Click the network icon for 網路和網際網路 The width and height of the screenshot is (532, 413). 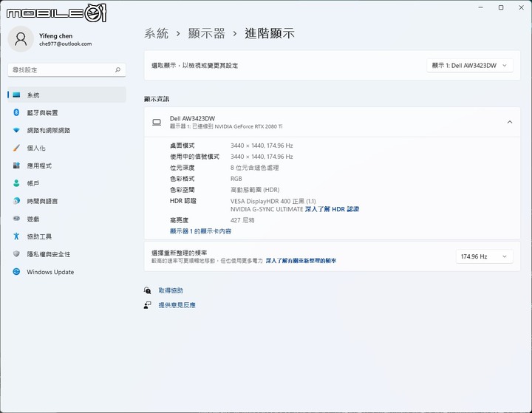[16, 130]
